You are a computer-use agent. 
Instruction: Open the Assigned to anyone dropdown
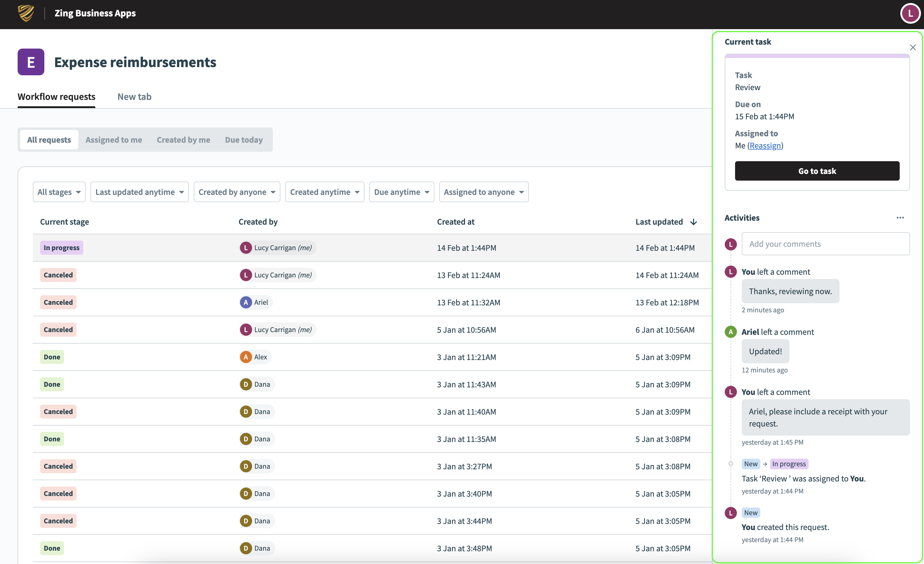483,192
